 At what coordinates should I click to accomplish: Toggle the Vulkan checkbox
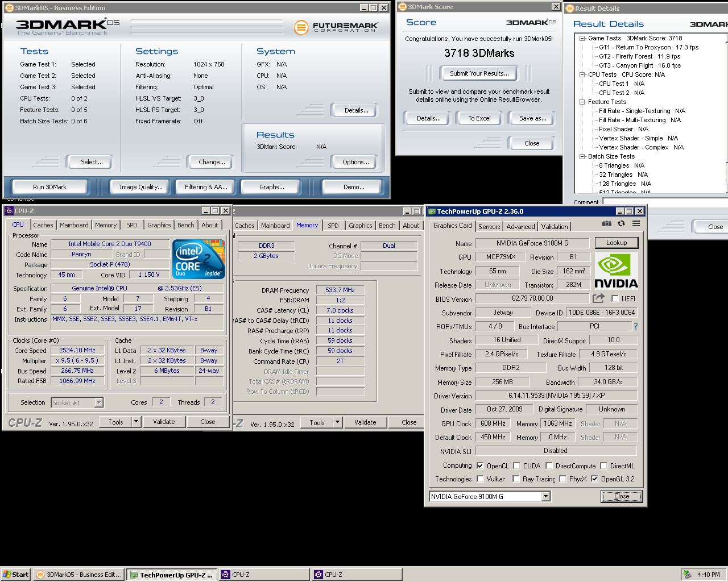[x=480, y=479]
